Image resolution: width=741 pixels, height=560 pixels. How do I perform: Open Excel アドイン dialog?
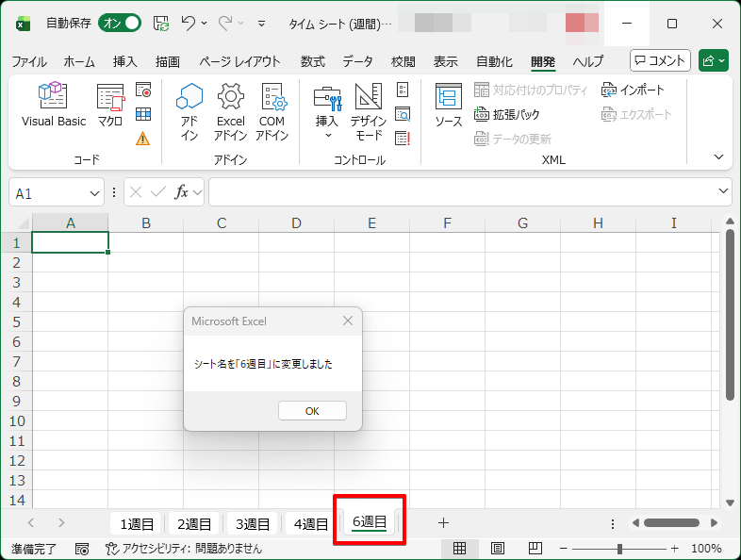[231, 111]
